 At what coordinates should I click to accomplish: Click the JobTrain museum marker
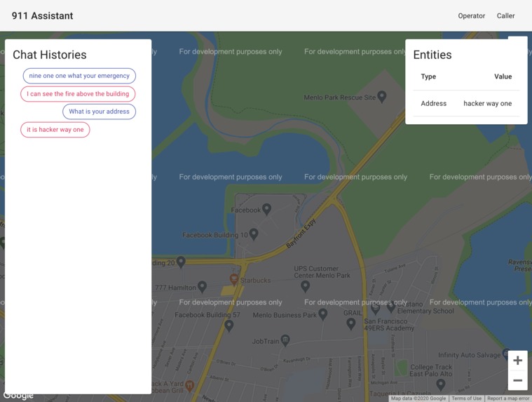(285, 340)
